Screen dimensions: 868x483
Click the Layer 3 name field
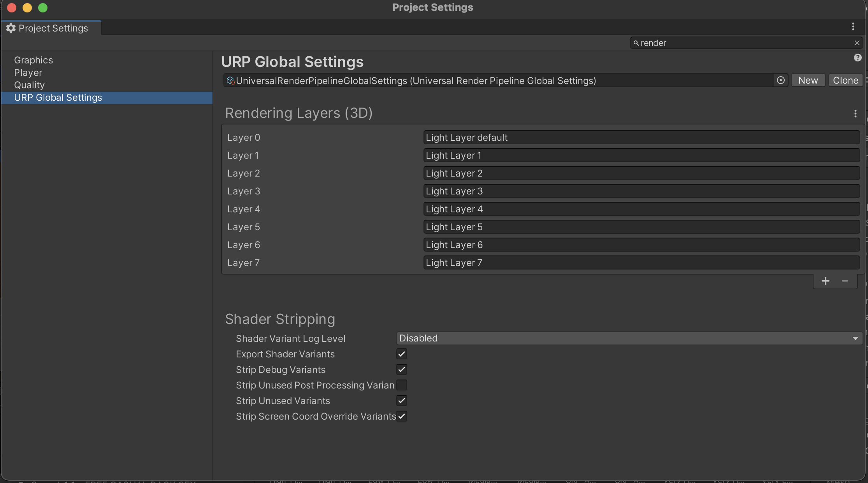tap(641, 191)
